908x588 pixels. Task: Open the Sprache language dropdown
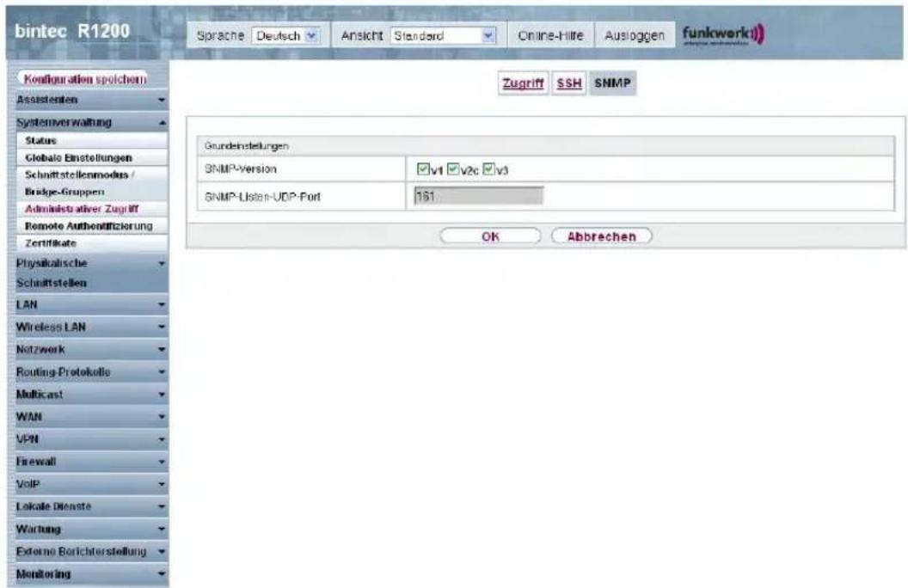pos(286,36)
